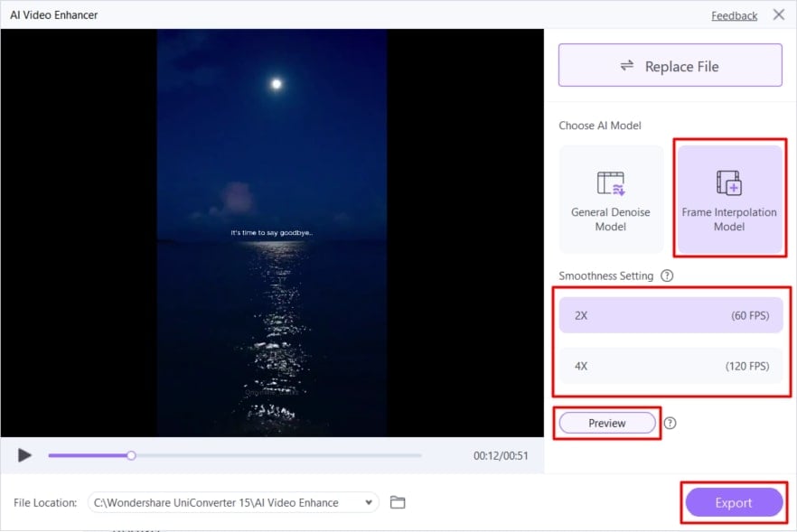Image resolution: width=797 pixels, height=532 pixels.
Task: Click the Smoothness Setting label
Action: (605, 275)
